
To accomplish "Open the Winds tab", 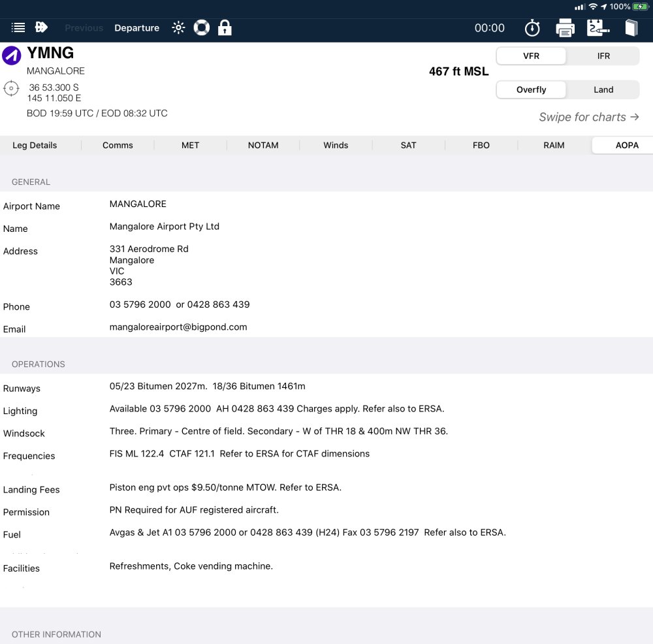I will click(336, 145).
